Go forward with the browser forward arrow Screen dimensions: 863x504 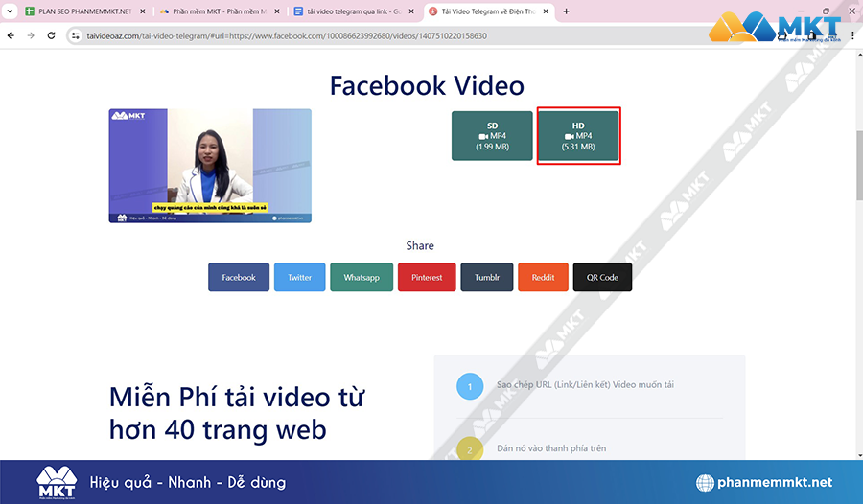(31, 35)
